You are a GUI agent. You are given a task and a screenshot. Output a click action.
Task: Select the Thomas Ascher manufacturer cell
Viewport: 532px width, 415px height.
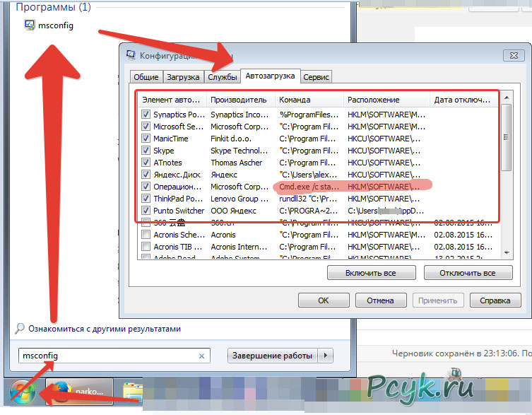coord(237,163)
